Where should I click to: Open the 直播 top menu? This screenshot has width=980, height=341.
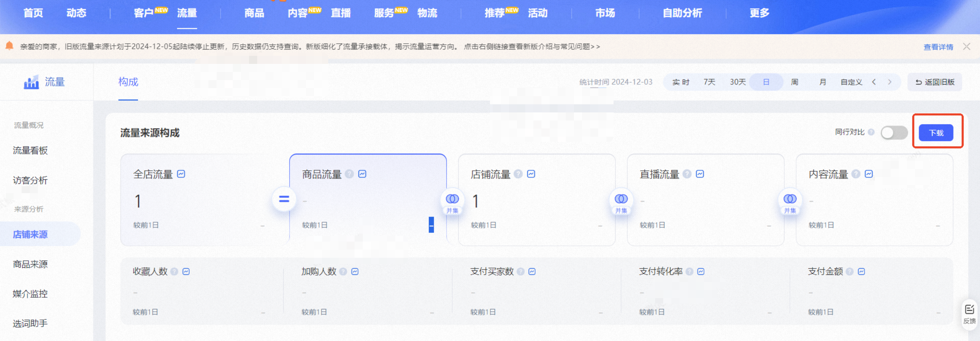(x=341, y=13)
